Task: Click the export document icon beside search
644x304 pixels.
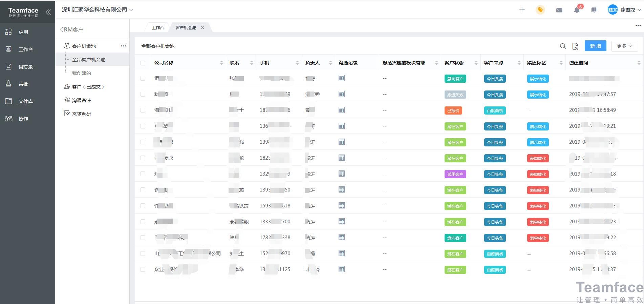Action: coord(575,46)
